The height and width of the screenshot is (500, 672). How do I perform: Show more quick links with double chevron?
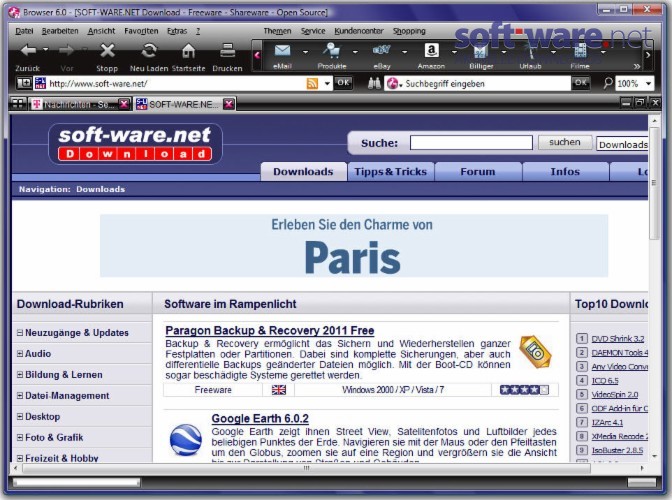point(637,66)
